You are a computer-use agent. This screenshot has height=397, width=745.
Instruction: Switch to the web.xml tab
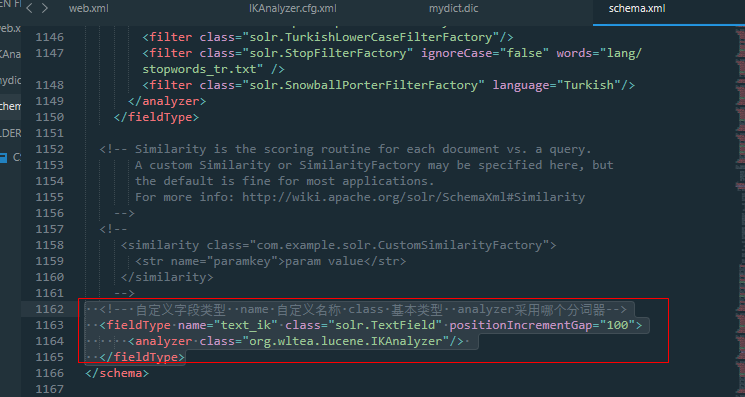coord(89,9)
